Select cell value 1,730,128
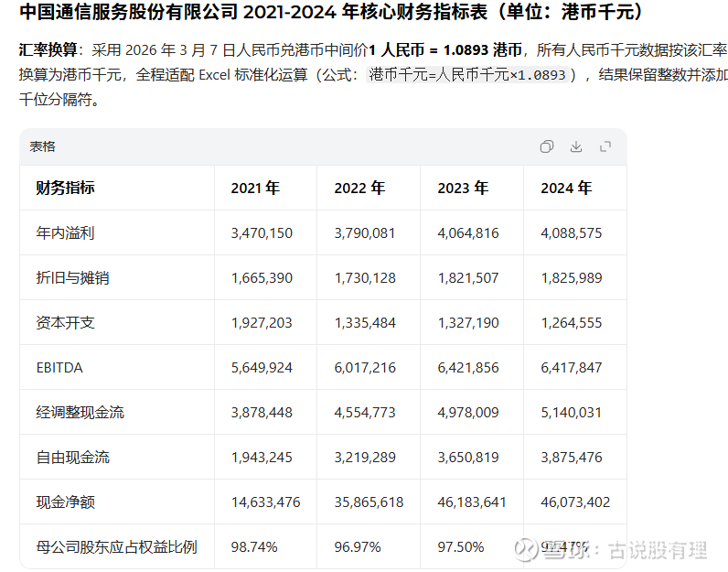The width and height of the screenshot is (728, 572). (x=365, y=278)
